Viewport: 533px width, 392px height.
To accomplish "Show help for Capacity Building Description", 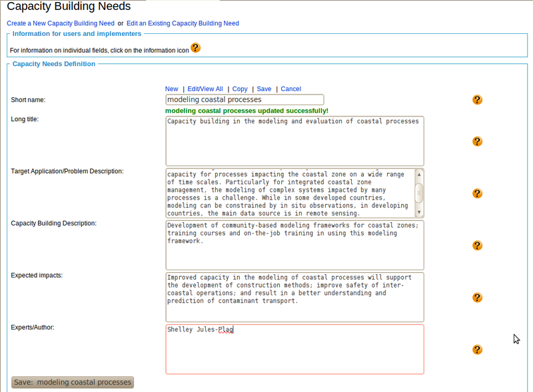I will click(x=477, y=246).
